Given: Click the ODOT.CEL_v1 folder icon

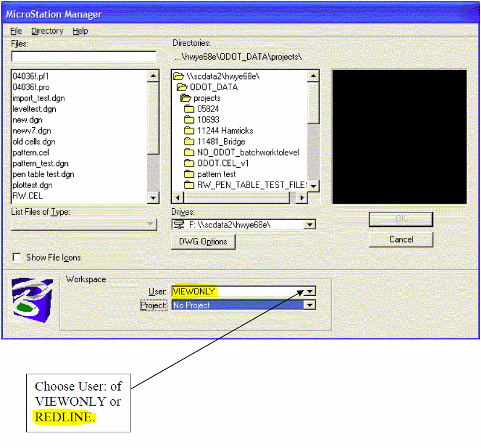Looking at the screenshot, I should (189, 163).
